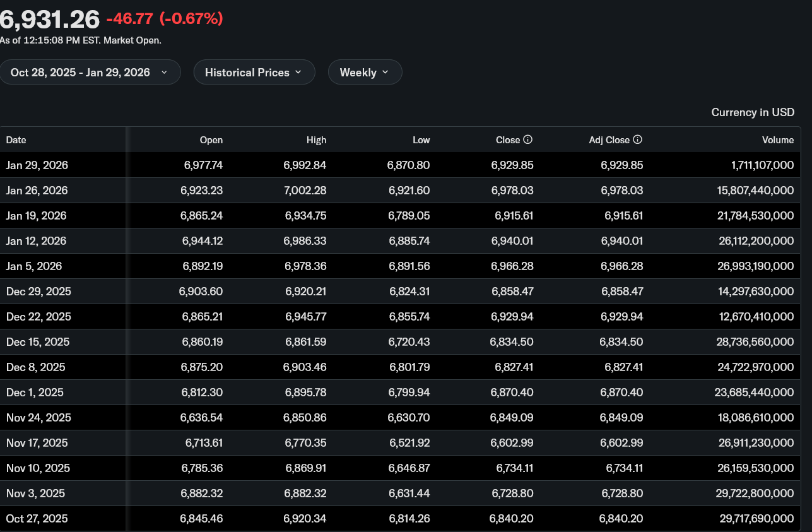Viewport: 812px width, 532px height.
Task: Click the Low column header
Action: [x=421, y=140]
